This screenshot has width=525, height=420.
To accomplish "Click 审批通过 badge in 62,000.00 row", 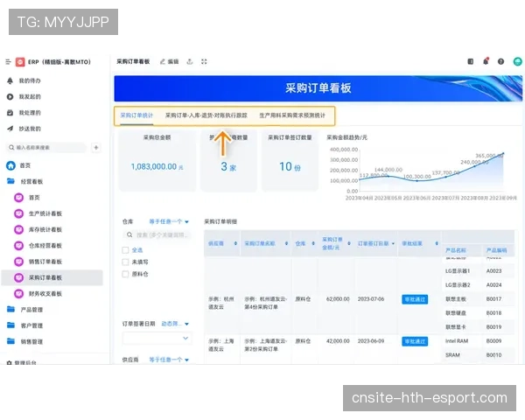I will click(x=415, y=299).
